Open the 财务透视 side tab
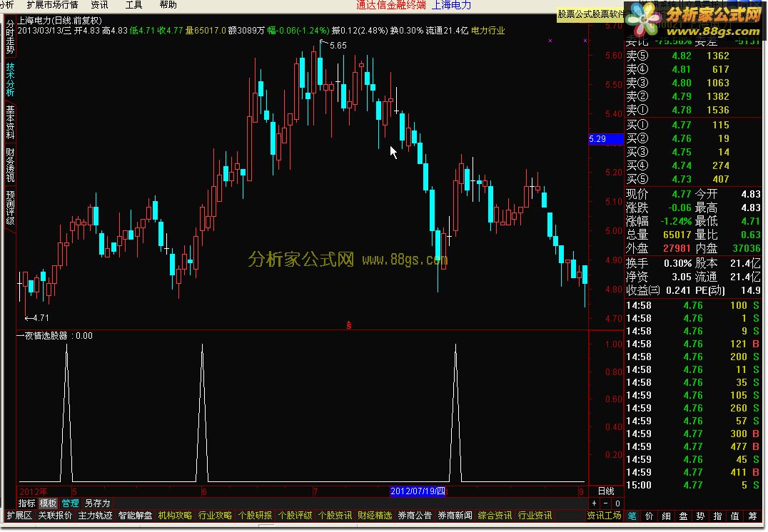The image size is (768, 532). pyautogui.click(x=10, y=165)
